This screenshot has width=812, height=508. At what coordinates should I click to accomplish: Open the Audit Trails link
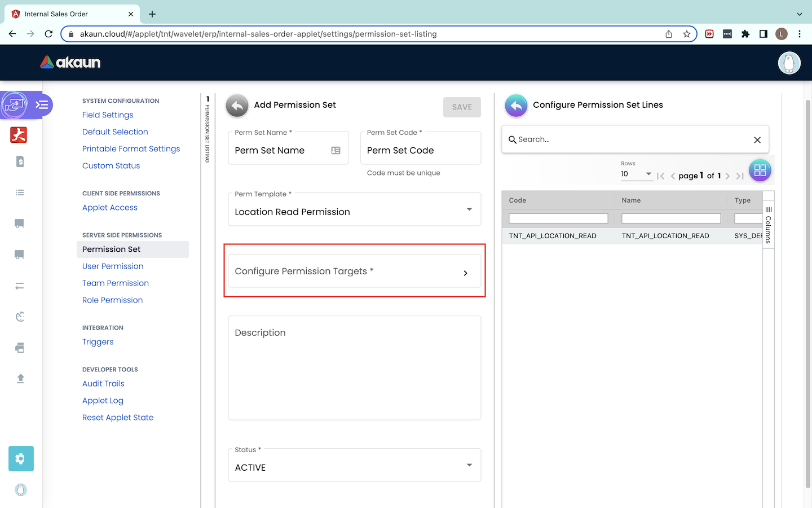(103, 384)
